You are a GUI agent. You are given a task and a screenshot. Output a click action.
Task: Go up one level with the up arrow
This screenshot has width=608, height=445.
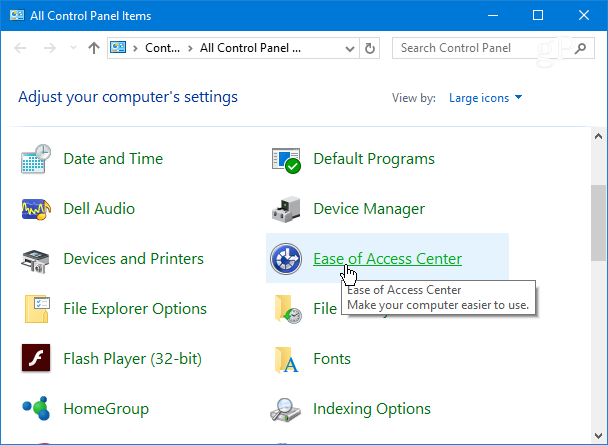point(94,48)
